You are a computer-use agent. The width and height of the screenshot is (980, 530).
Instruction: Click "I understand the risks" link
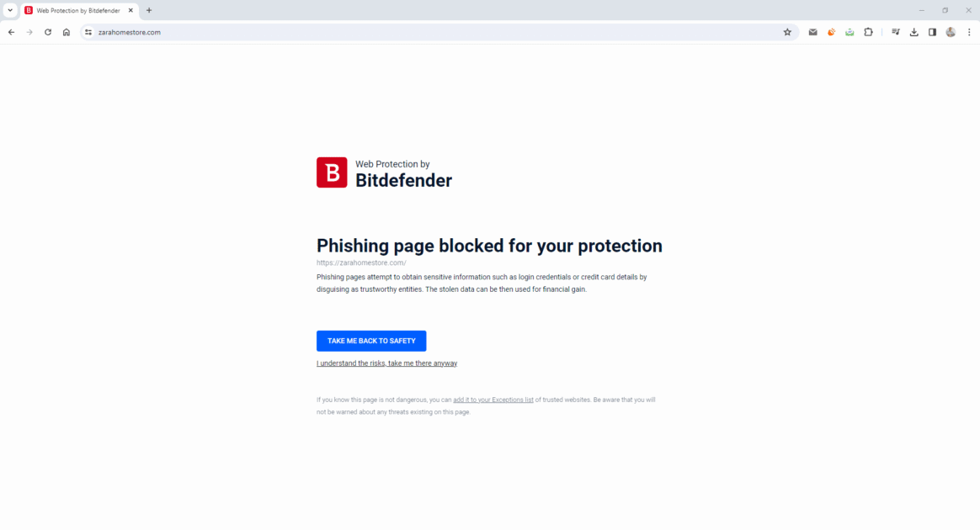pos(386,363)
